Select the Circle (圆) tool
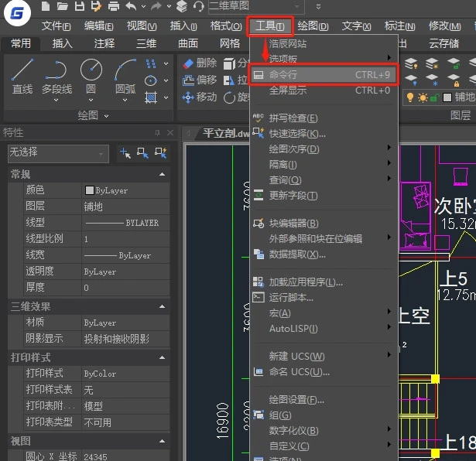 point(91,77)
